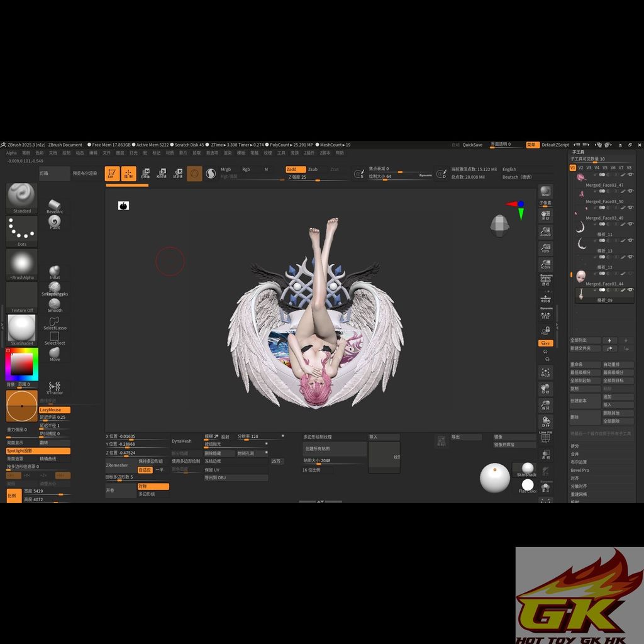Click the SkinShade material sphere

pos(528,469)
